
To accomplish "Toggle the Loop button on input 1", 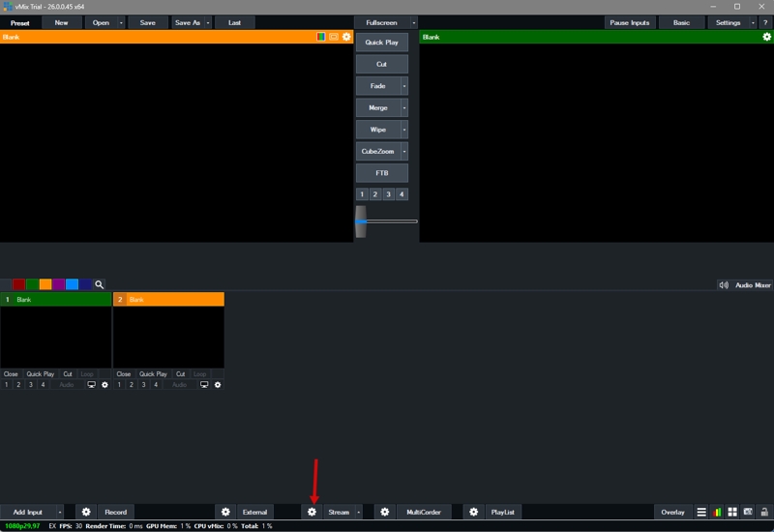I will click(87, 374).
